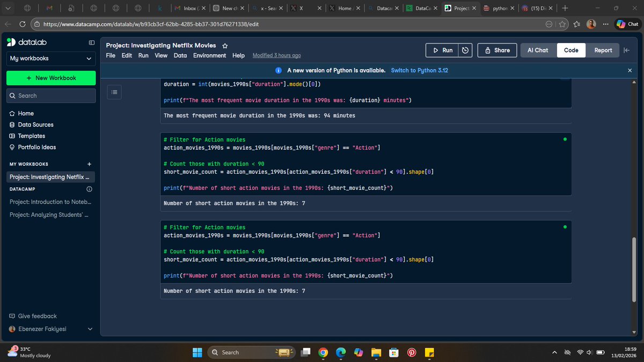This screenshot has height=362, width=644.
Task: Switch to the python browser tab
Action: click(499, 9)
